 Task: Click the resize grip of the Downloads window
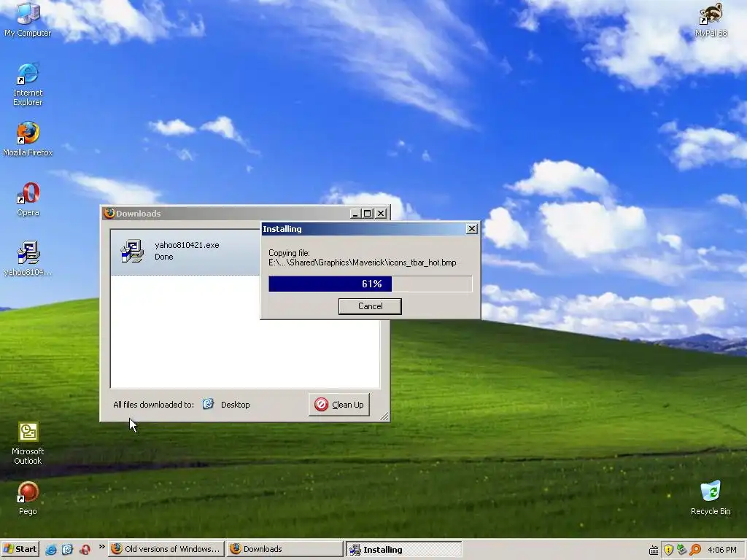(384, 416)
